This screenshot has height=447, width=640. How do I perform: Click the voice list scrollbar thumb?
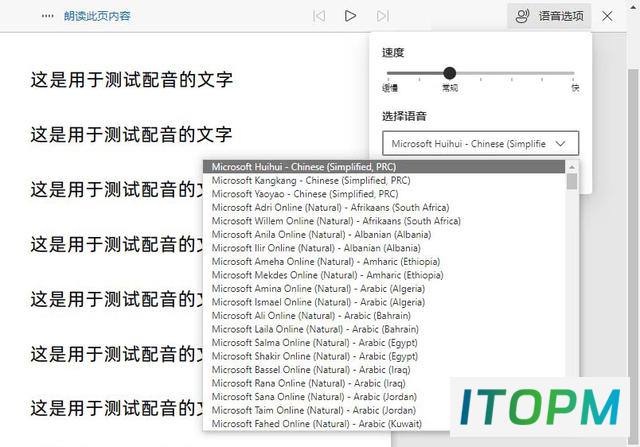[572, 181]
